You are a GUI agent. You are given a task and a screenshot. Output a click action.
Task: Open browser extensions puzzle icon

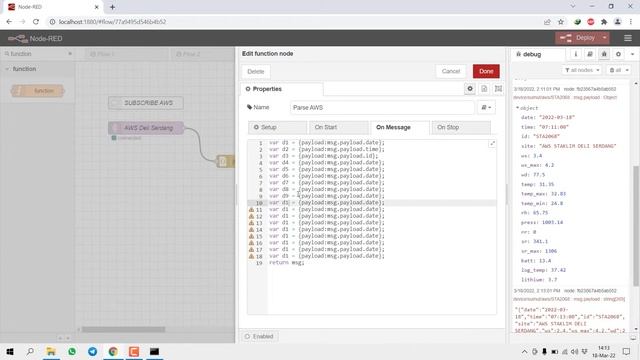604,22
